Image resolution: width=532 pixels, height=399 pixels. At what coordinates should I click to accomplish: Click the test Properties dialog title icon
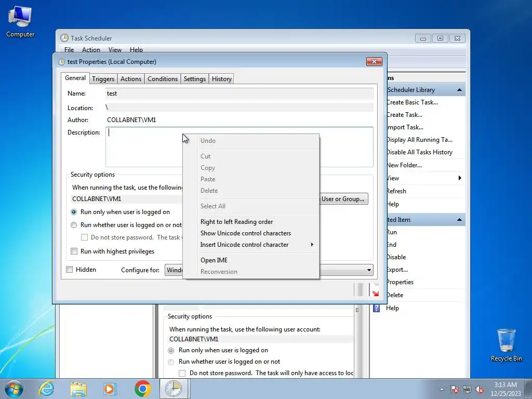pyautogui.click(x=61, y=62)
